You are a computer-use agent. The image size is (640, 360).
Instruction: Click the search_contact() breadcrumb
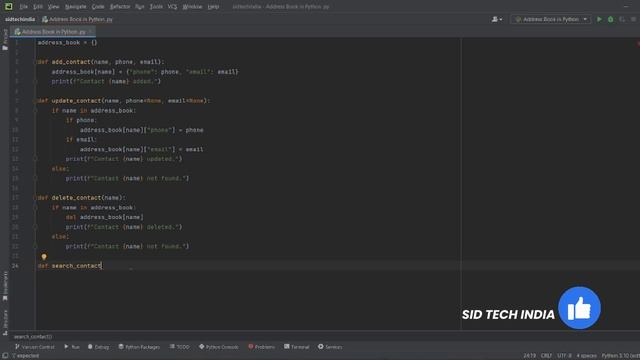coord(33,337)
